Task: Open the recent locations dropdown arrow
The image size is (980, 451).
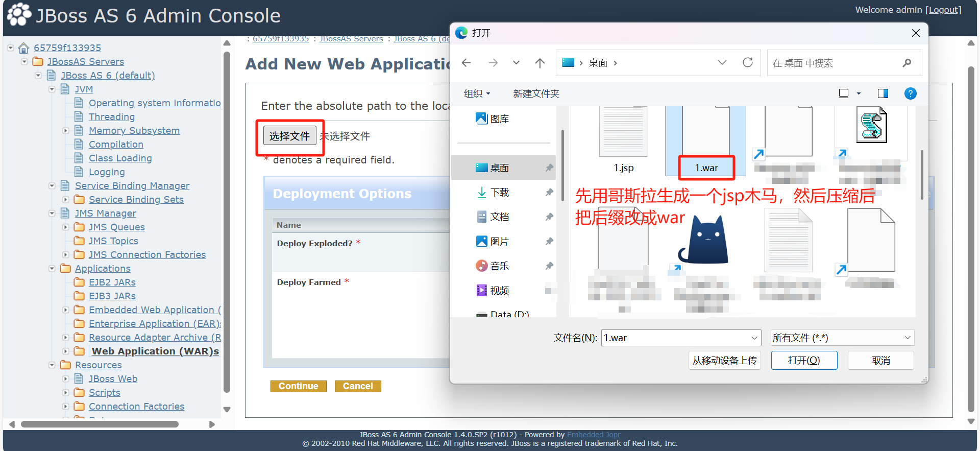Action: (x=516, y=63)
